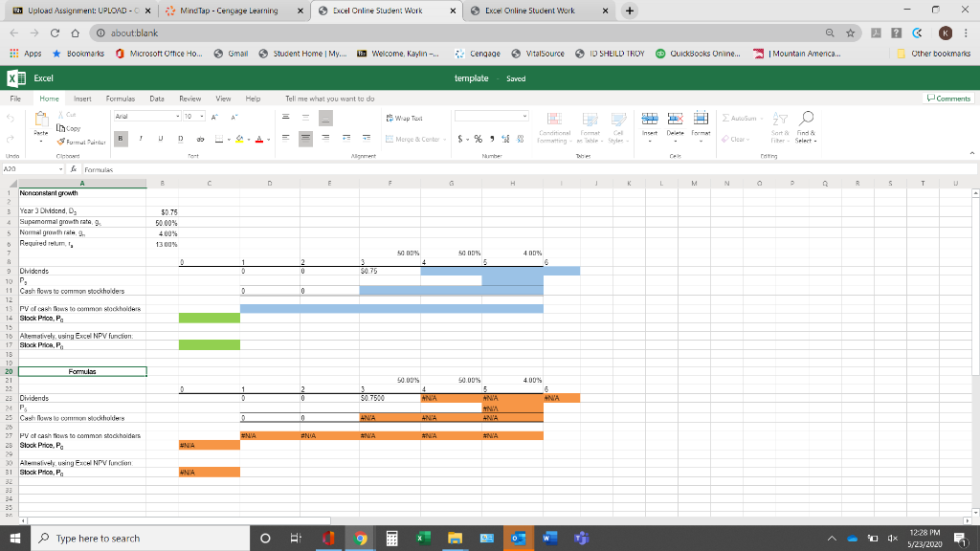The image size is (980, 551).
Task: Expand the fill color dropdown arrow
Action: coord(249,140)
